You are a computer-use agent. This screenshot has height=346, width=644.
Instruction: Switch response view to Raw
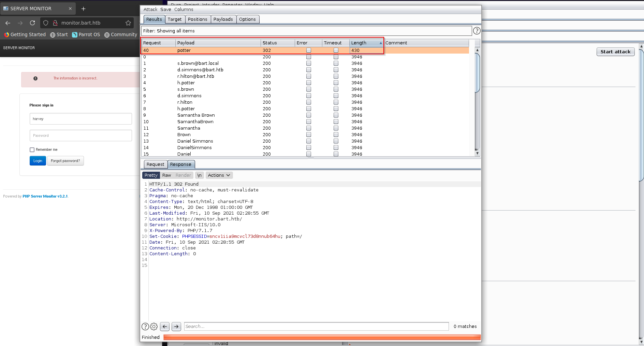(x=166, y=175)
